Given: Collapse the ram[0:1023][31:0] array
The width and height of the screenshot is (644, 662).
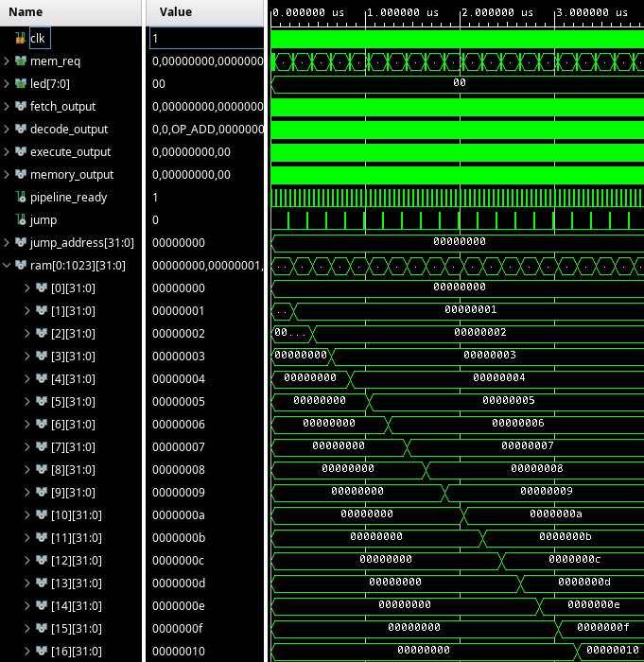Looking at the screenshot, I should point(7,265).
